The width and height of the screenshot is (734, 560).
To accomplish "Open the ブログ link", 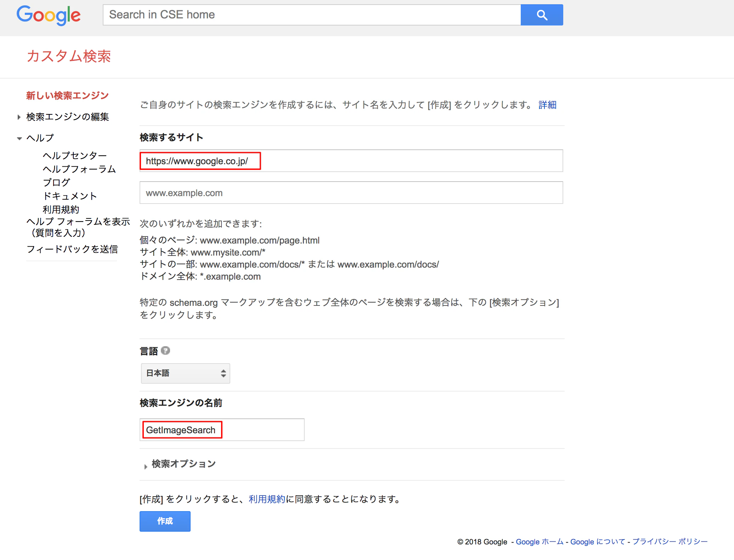I will [x=56, y=182].
